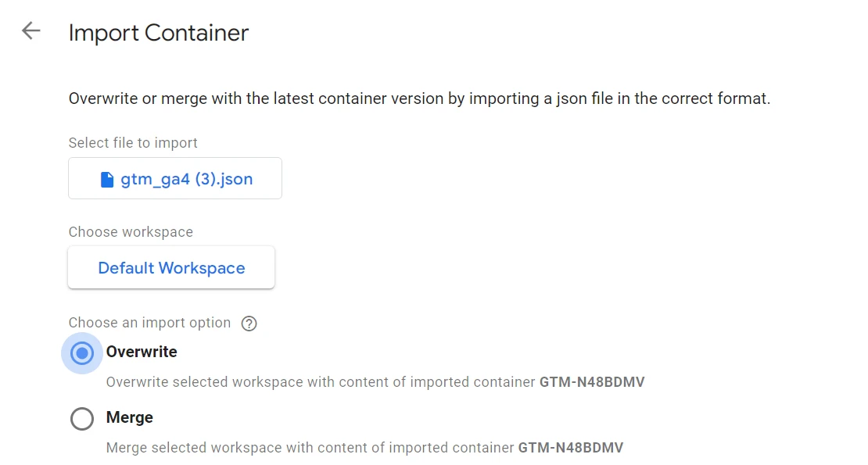Click GTM-N48BDMV in the Merge description
Image resolution: width=868 pixels, height=465 pixels.
coord(571,448)
